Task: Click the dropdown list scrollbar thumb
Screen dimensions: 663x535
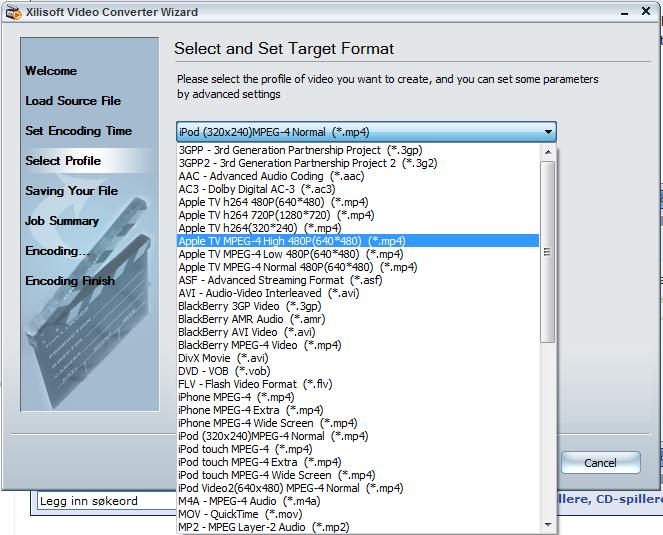Action: coord(548,252)
